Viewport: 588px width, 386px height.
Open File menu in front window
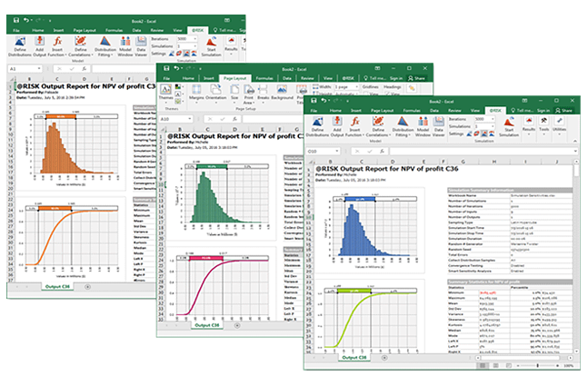click(314, 111)
